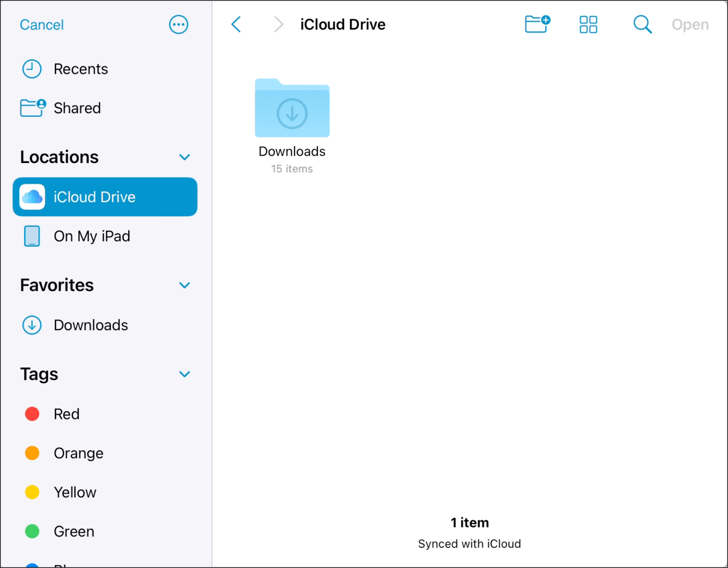Go back with the left chevron
The image size is (728, 568).
click(x=236, y=24)
